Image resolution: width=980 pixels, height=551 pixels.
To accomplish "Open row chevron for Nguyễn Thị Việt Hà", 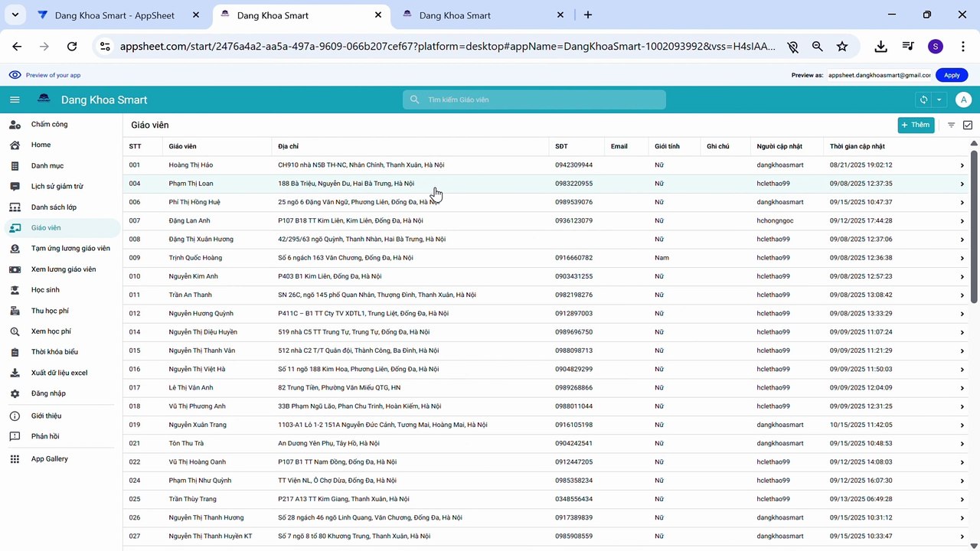I will click(962, 369).
